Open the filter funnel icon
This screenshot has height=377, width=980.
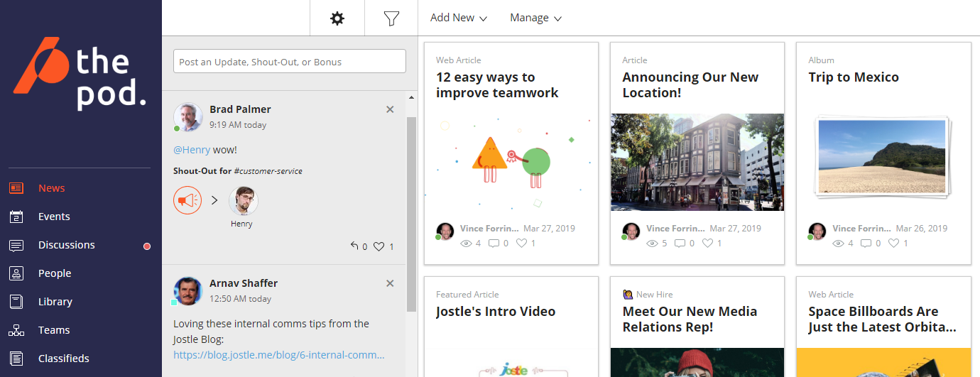[391, 18]
